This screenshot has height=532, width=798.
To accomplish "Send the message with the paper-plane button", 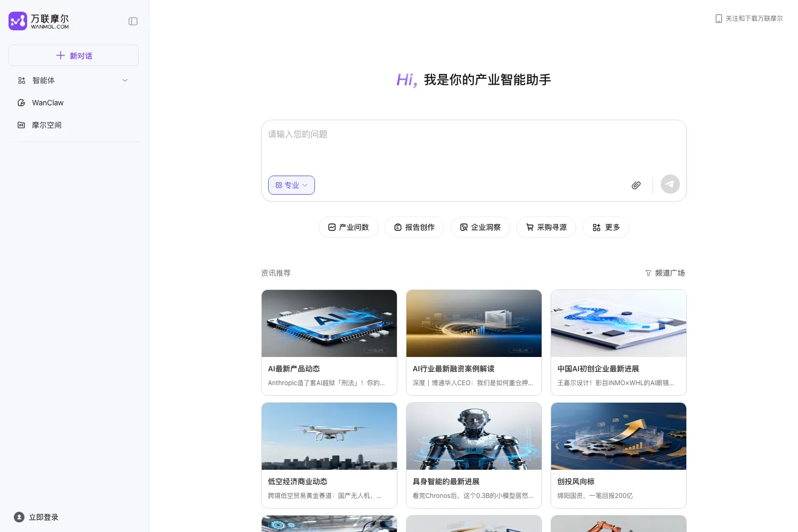I will (x=670, y=184).
